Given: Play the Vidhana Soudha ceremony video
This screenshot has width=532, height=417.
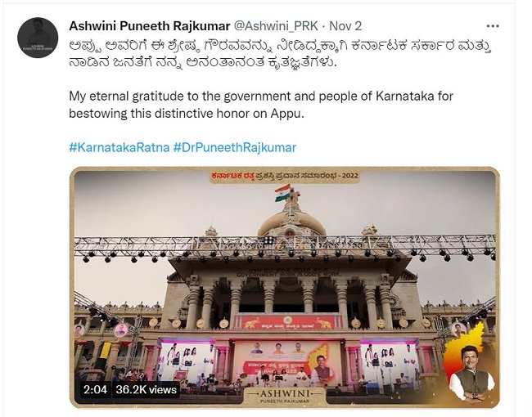Looking at the screenshot, I should 285,288.
